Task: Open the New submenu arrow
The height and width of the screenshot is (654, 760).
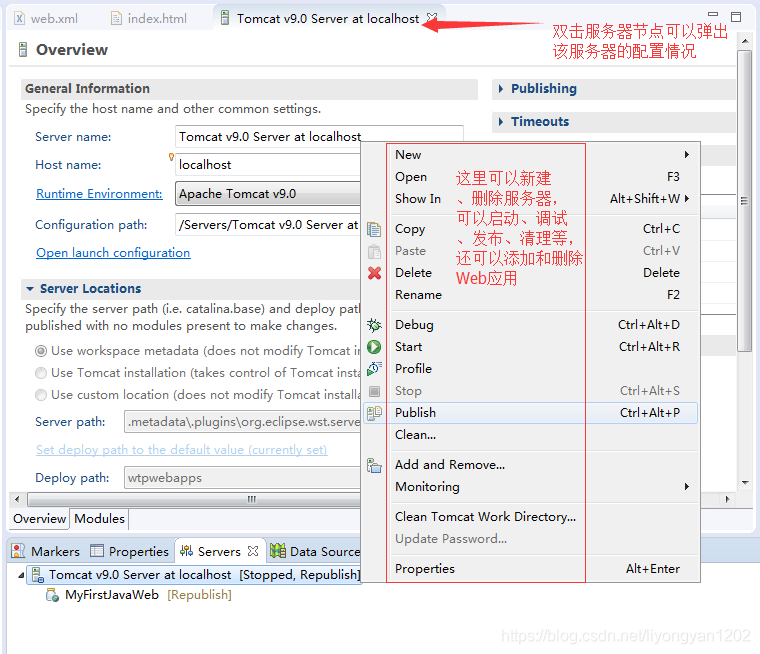Action: tap(687, 155)
